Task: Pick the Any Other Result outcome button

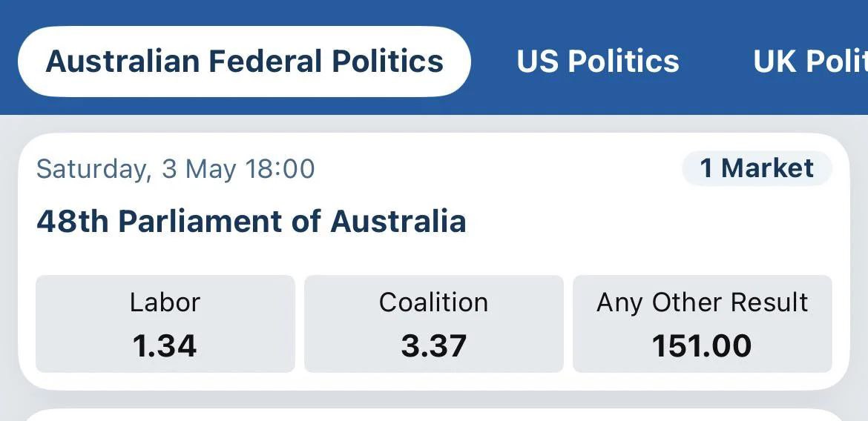Action: tap(702, 324)
